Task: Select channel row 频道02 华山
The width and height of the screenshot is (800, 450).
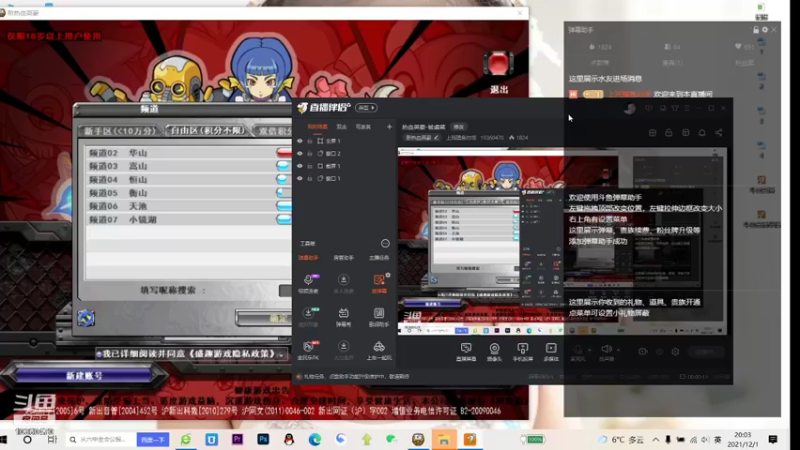Action: coord(189,153)
